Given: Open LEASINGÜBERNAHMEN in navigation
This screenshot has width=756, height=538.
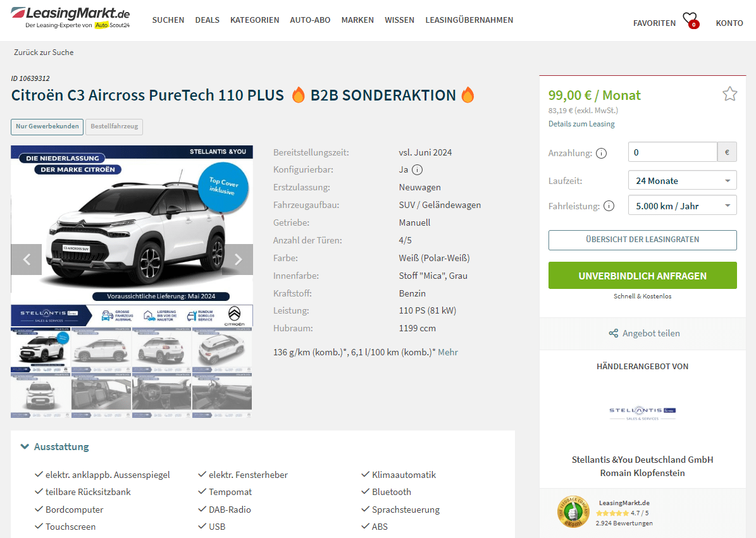Looking at the screenshot, I should [x=469, y=20].
